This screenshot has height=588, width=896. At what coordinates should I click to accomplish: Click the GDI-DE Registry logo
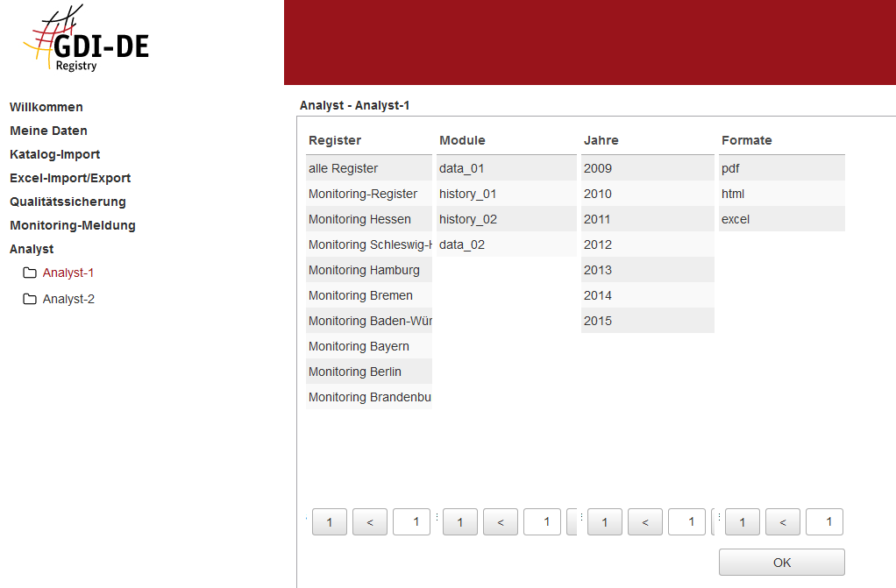[x=86, y=42]
